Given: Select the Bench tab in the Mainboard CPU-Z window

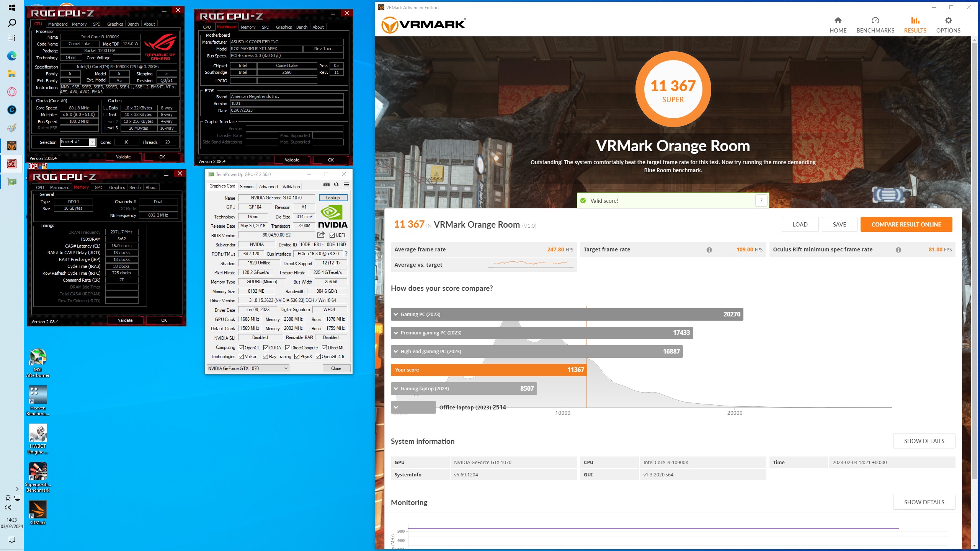Looking at the screenshot, I should [x=302, y=27].
